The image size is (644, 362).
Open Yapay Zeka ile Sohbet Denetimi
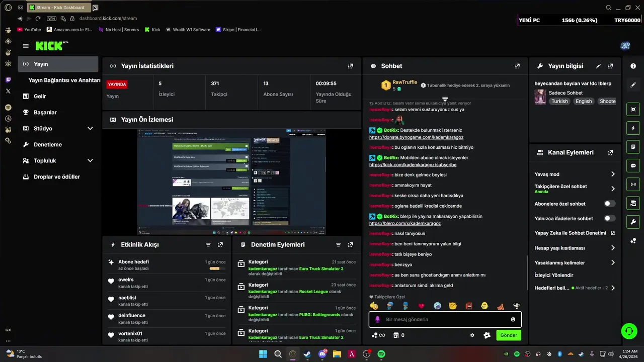pos(575,233)
